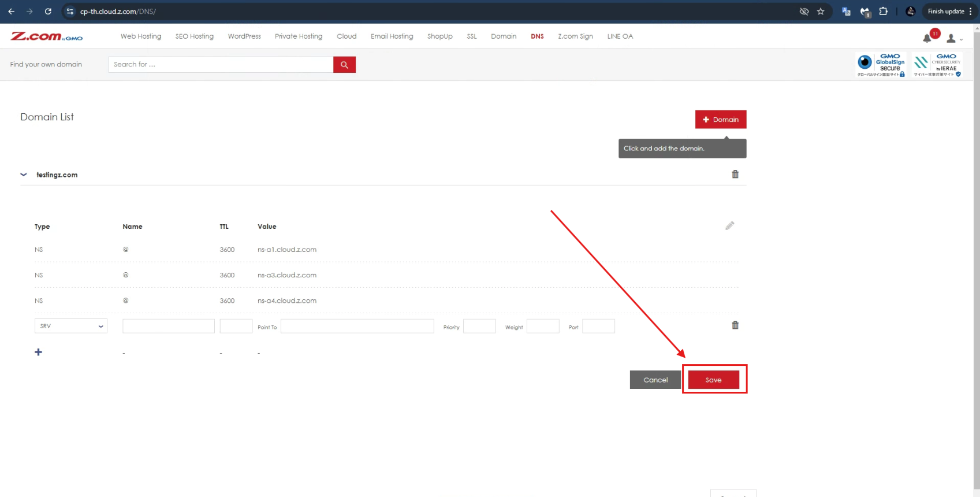The image size is (980, 497).
Task: Select the WordPress menu item
Action: [x=244, y=36]
